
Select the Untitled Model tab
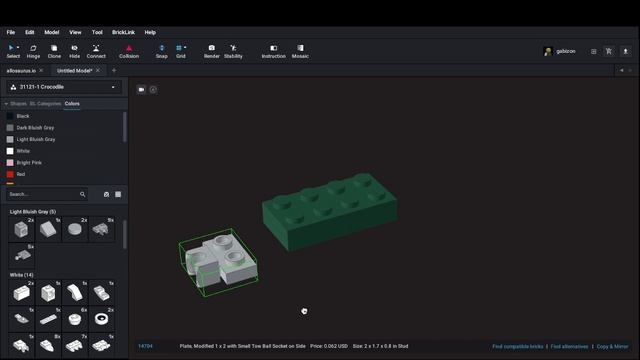(75, 71)
